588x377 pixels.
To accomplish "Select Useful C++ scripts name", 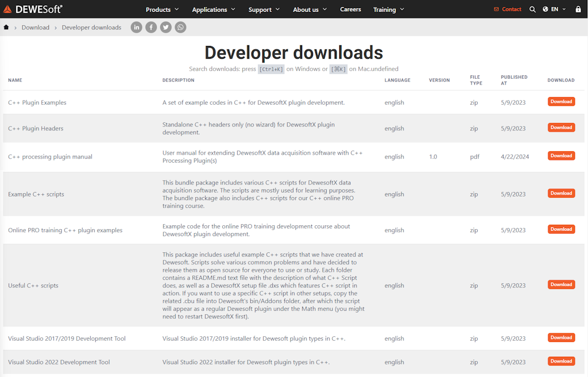I will (33, 286).
